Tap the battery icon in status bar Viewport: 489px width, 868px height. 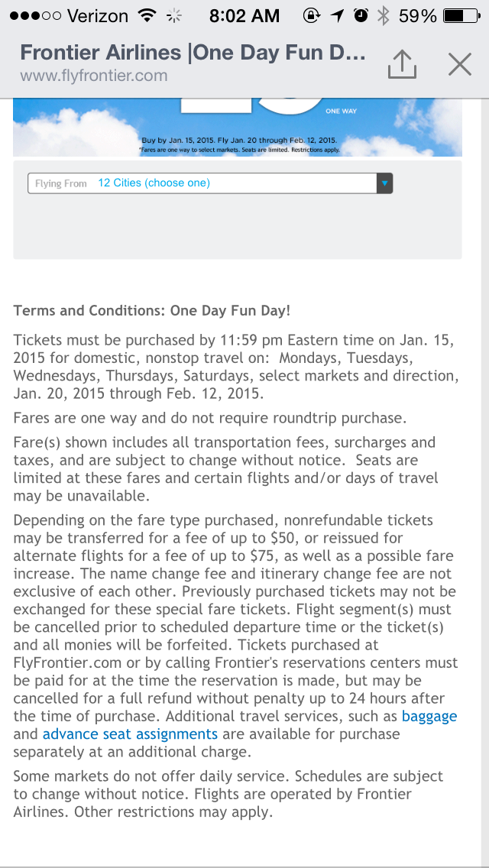[x=461, y=15]
